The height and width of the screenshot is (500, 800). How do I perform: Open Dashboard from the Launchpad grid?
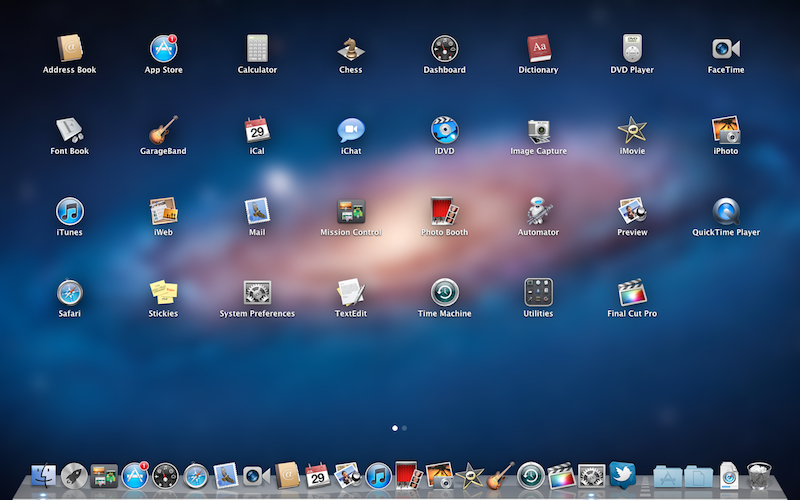(x=444, y=48)
